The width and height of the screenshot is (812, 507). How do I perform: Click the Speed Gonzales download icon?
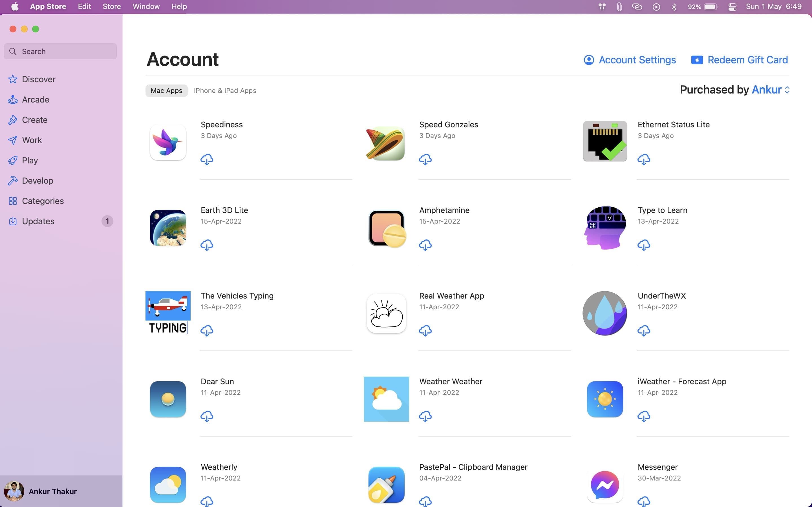[x=425, y=159]
